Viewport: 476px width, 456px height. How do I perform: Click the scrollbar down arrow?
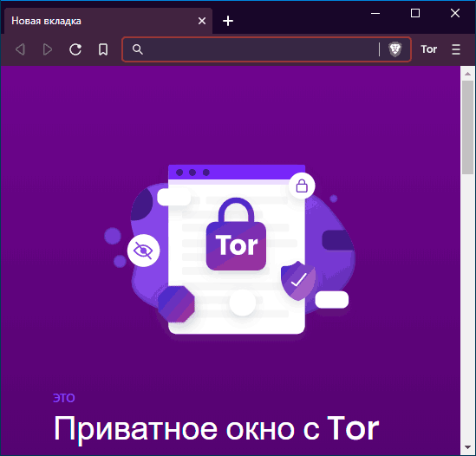pos(468,447)
